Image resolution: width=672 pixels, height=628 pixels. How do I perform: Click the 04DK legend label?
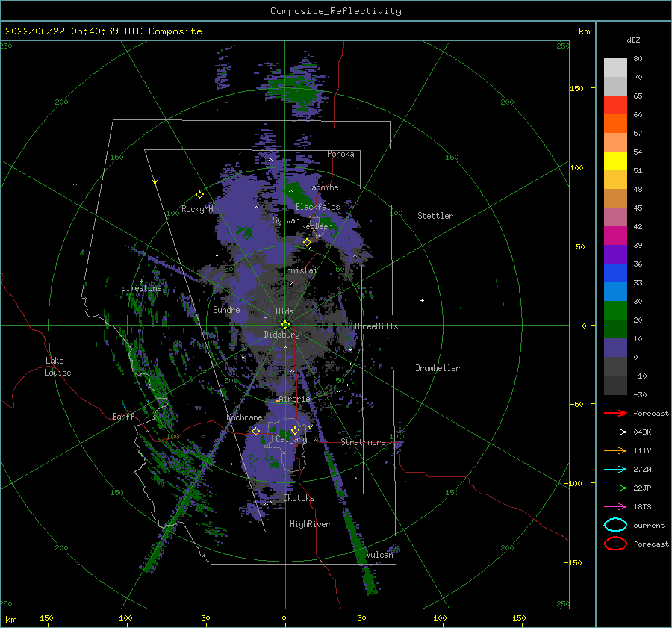pos(642,432)
